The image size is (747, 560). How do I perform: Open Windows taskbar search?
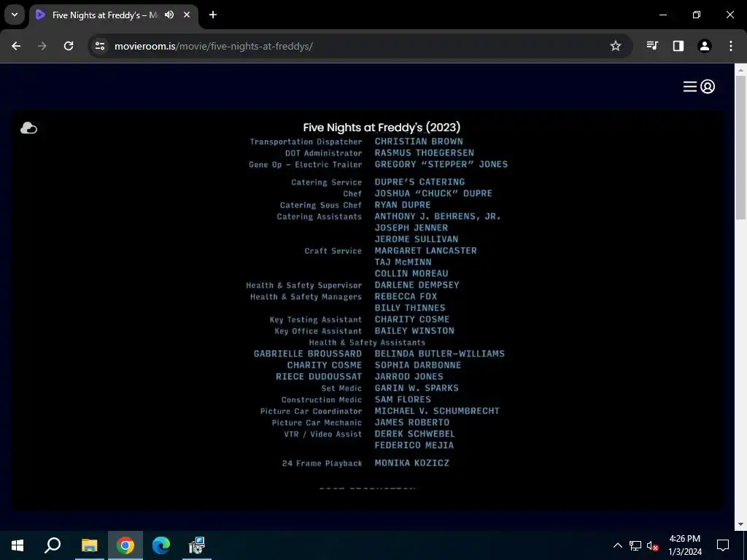point(53,545)
